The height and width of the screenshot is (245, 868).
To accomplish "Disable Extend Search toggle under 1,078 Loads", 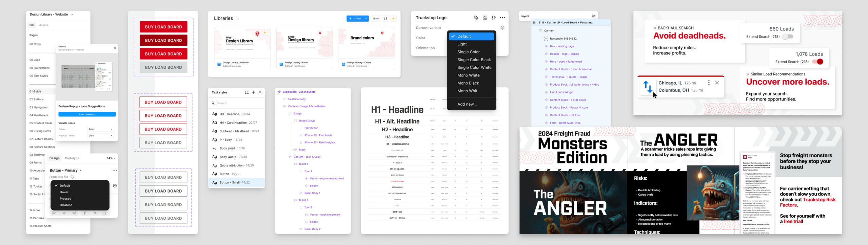I will 817,62.
